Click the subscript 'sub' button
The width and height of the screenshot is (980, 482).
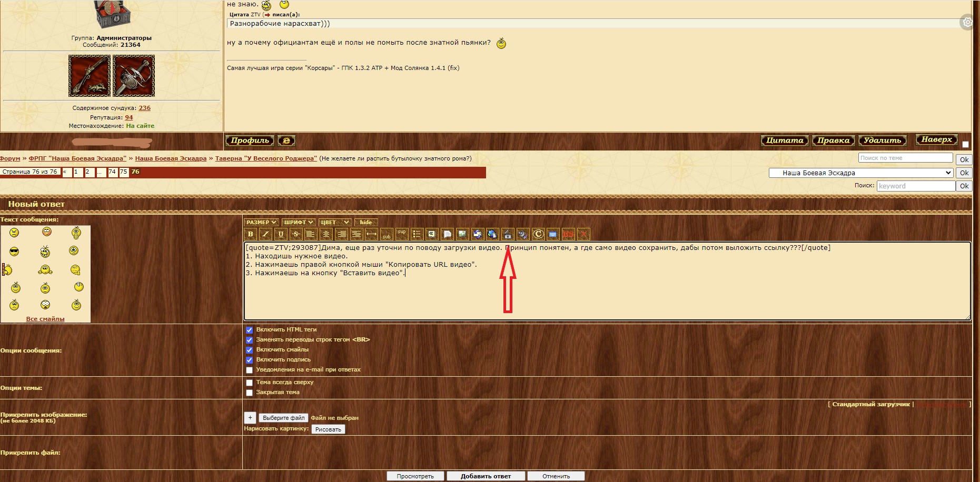pos(387,235)
